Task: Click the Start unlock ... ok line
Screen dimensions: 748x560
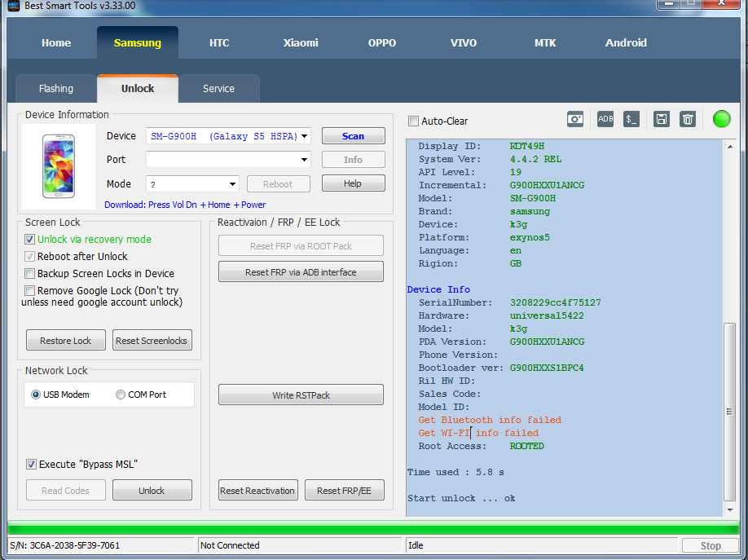Action: [461, 498]
